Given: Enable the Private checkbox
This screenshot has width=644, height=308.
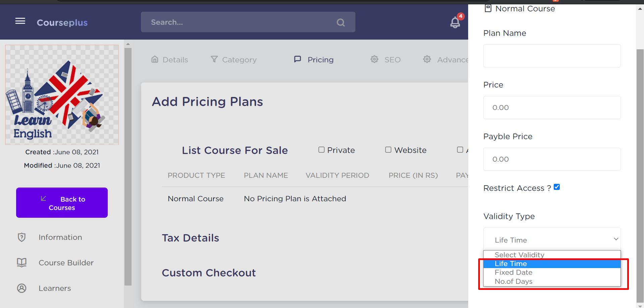Looking at the screenshot, I should click(x=321, y=150).
